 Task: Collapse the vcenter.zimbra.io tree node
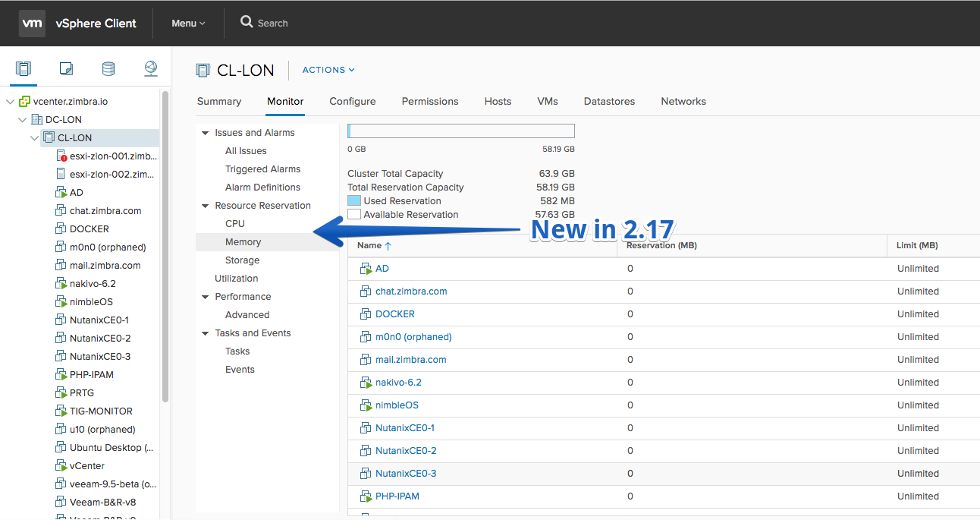pyautogui.click(x=11, y=102)
